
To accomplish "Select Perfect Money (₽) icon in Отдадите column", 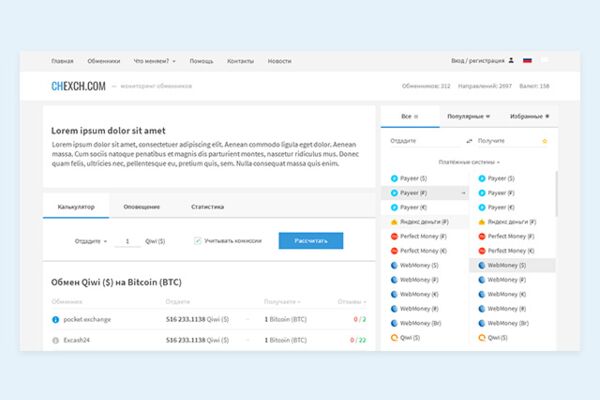I will 394,237.
